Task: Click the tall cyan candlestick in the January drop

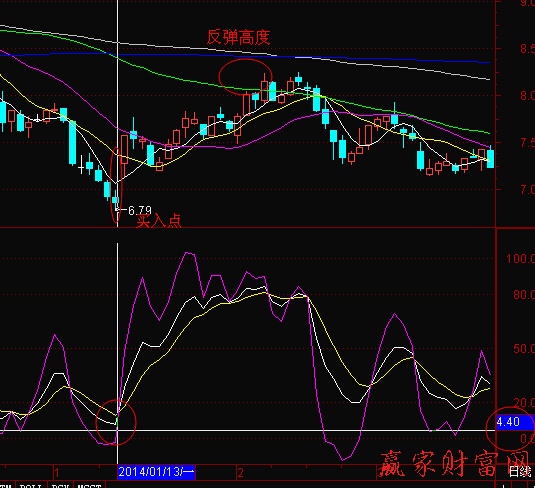Action: click(x=72, y=143)
